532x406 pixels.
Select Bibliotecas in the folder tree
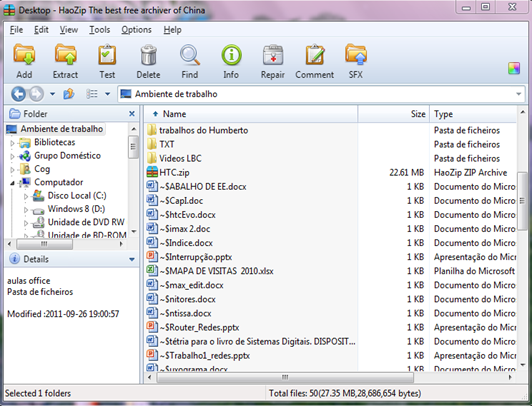click(x=54, y=142)
